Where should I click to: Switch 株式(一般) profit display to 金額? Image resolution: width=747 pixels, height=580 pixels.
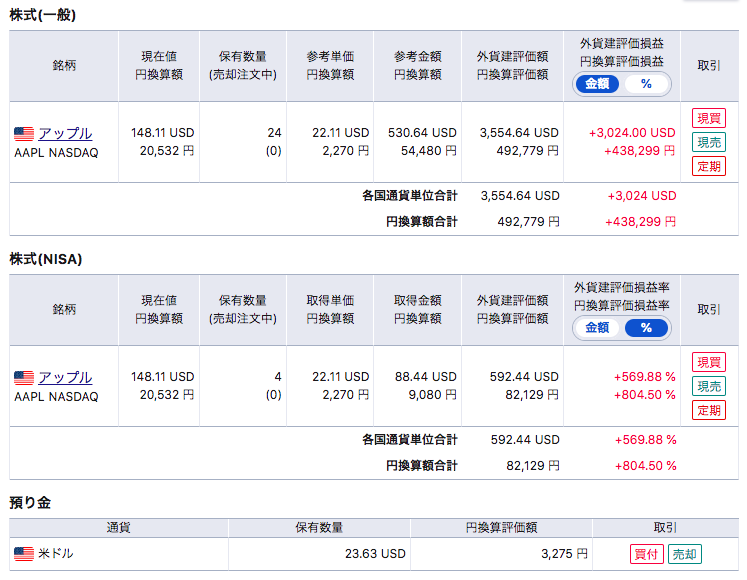[597, 84]
